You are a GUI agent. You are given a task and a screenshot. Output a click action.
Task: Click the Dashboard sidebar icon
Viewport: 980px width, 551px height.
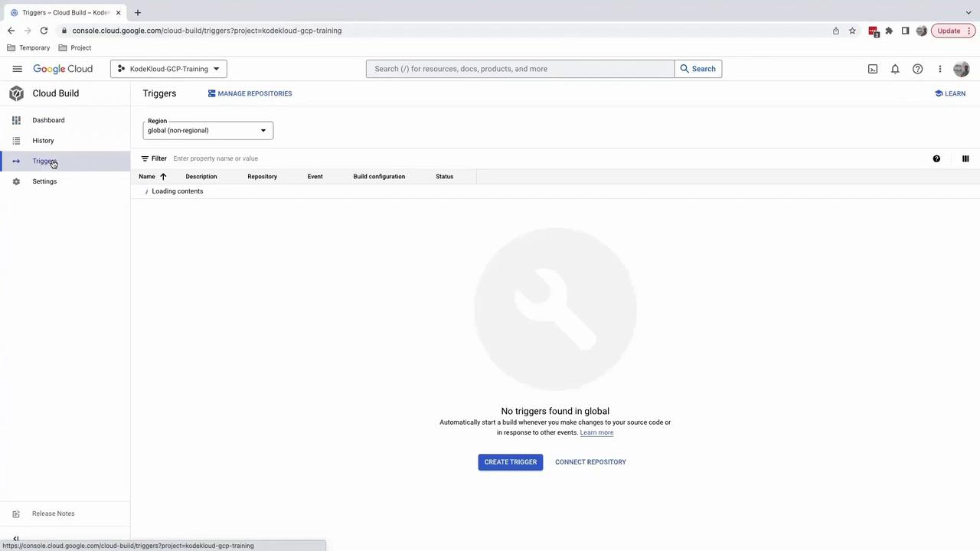(x=16, y=120)
